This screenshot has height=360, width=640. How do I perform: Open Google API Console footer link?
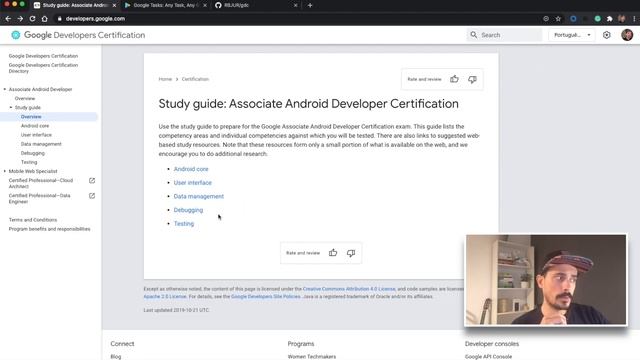point(488,357)
